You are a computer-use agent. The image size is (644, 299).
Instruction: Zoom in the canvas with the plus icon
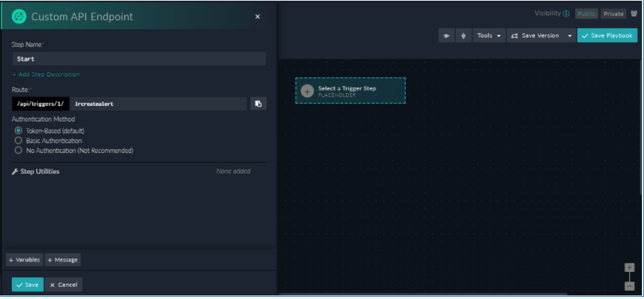tap(629, 268)
